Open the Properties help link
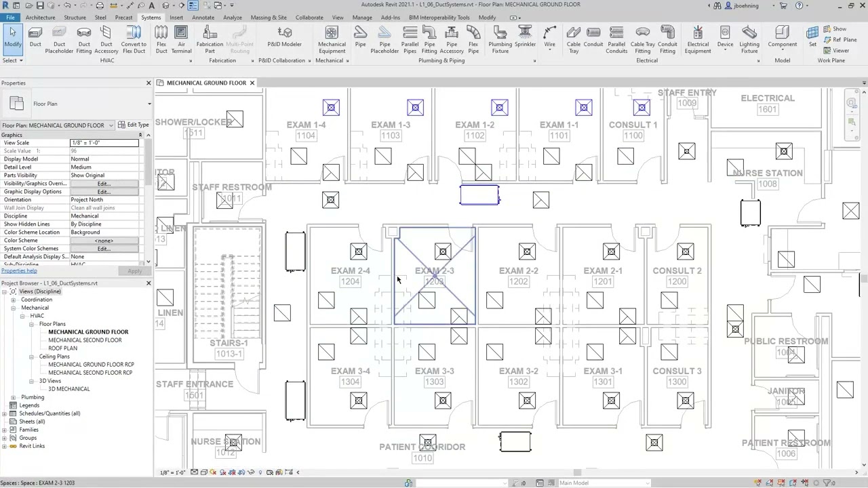The height and width of the screenshot is (488, 868). pyautogui.click(x=19, y=271)
